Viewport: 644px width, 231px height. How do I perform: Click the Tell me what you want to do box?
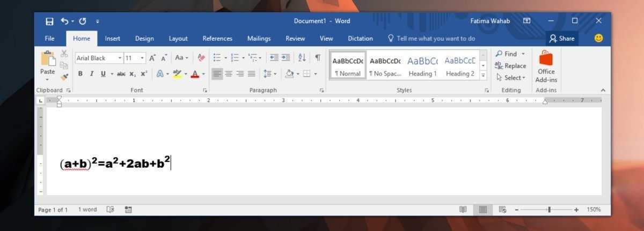tap(435, 39)
